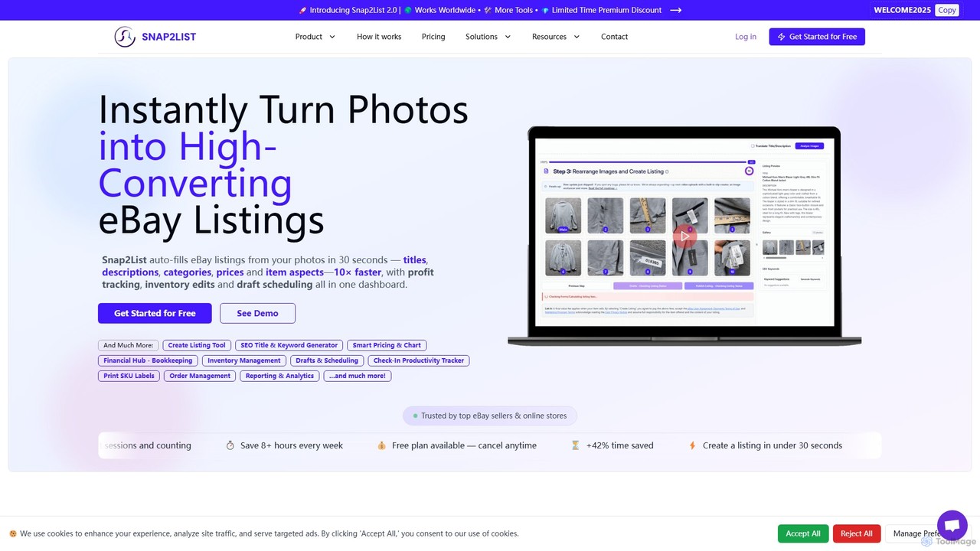Select the Smart Pricing & Chart tag
The width and height of the screenshot is (980, 551).
click(x=387, y=345)
